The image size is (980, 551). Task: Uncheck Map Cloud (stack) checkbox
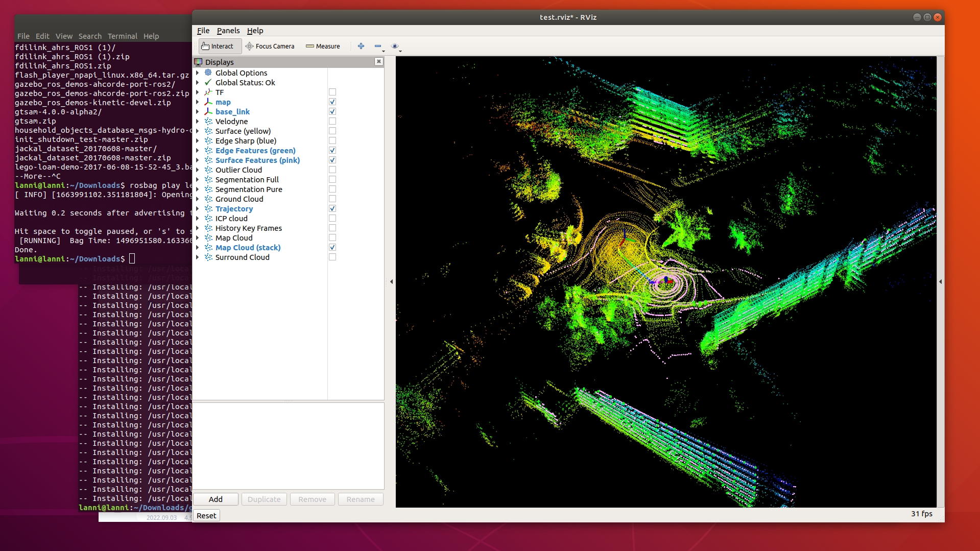coord(332,247)
